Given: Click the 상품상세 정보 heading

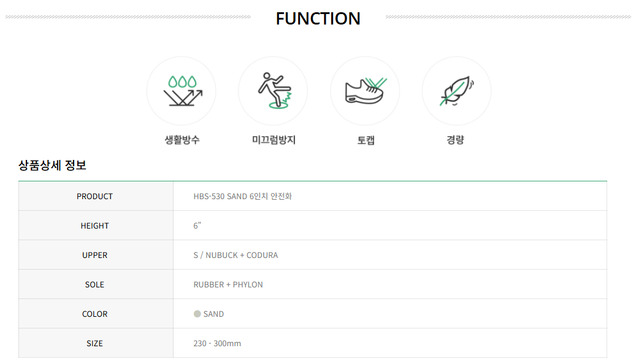Looking at the screenshot, I should tap(52, 165).
